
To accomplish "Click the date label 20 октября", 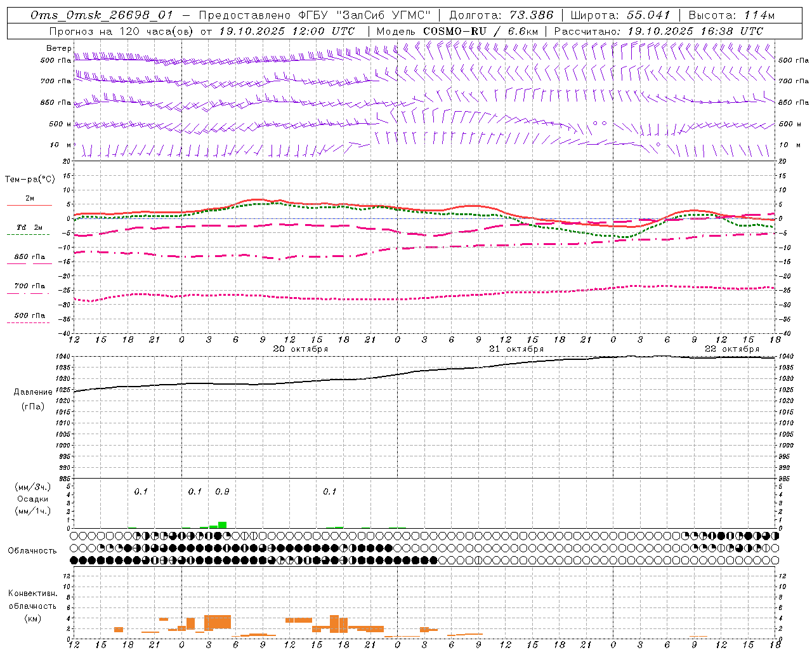I will click(301, 349).
